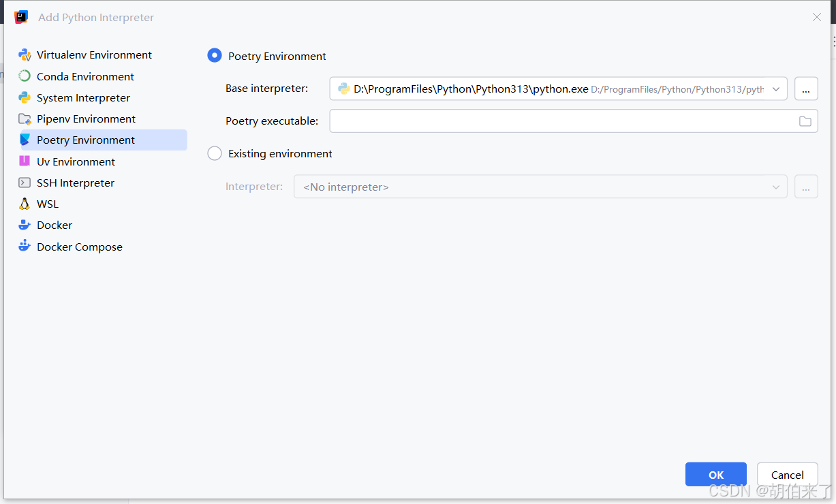Click the Poetry Environment icon
The width and height of the screenshot is (836, 504).
(25, 140)
